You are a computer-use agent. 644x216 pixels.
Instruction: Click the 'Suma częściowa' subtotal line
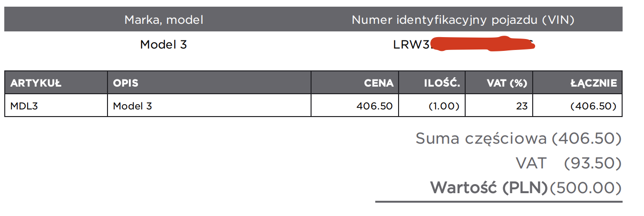518,138
